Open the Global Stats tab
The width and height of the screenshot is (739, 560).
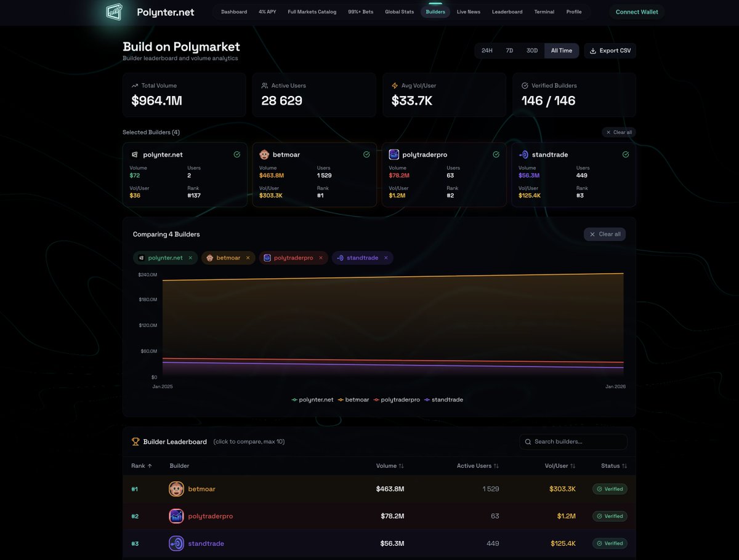[400, 12]
